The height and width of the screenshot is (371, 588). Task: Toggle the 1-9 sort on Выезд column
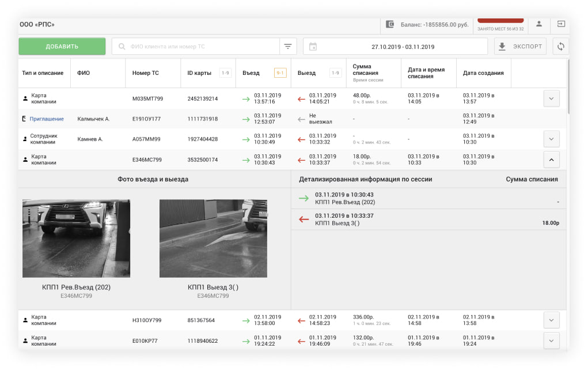point(336,73)
